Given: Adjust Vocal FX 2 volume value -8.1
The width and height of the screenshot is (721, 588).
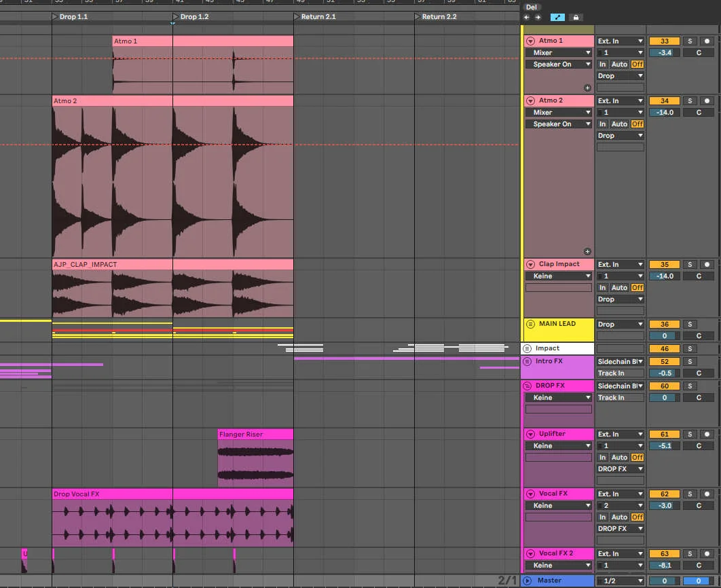Looking at the screenshot, I should point(665,566).
